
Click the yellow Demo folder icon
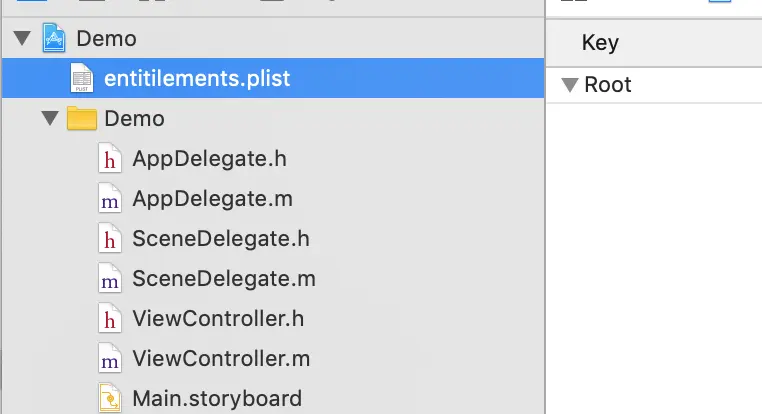[x=82, y=118]
